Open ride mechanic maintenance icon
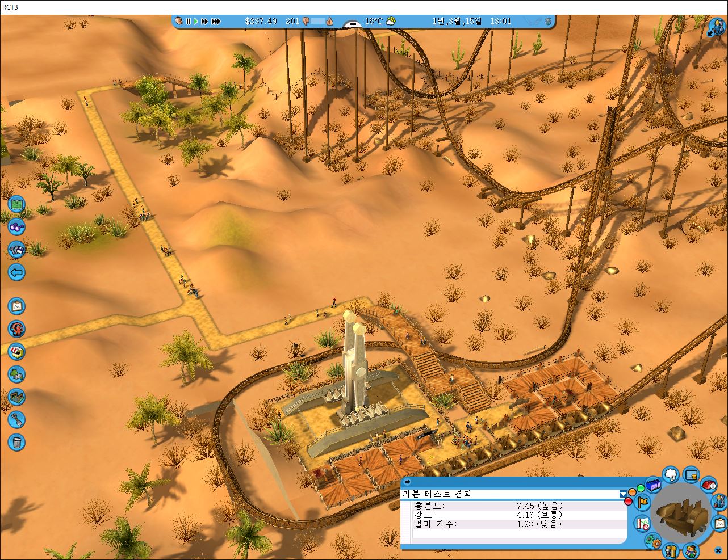728x560 pixels. click(x=719, y=502)
